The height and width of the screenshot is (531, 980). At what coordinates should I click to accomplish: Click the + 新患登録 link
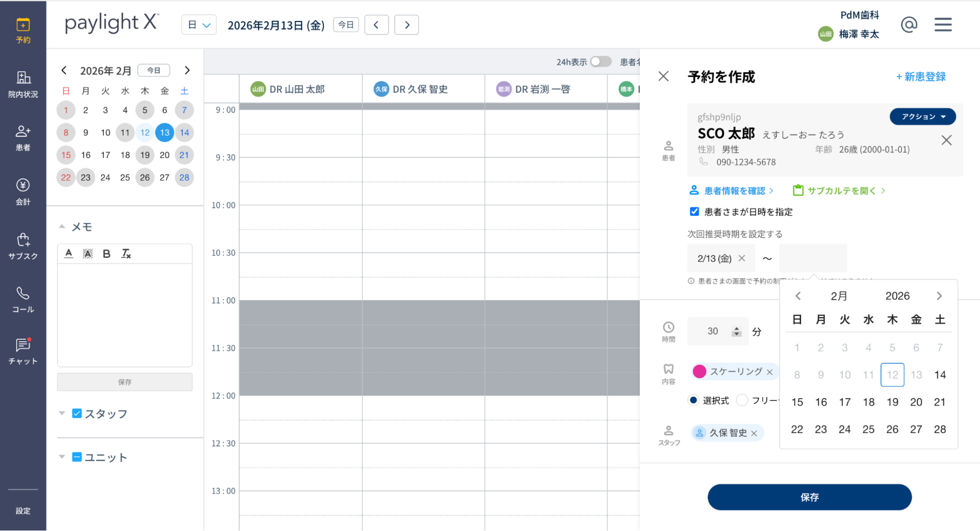[921, 76]
